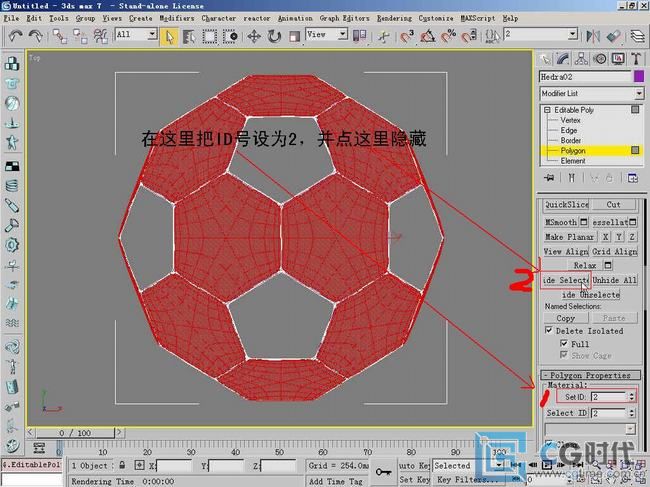
Task: Open the Hierarchy command panel
Action: point(581,59)
